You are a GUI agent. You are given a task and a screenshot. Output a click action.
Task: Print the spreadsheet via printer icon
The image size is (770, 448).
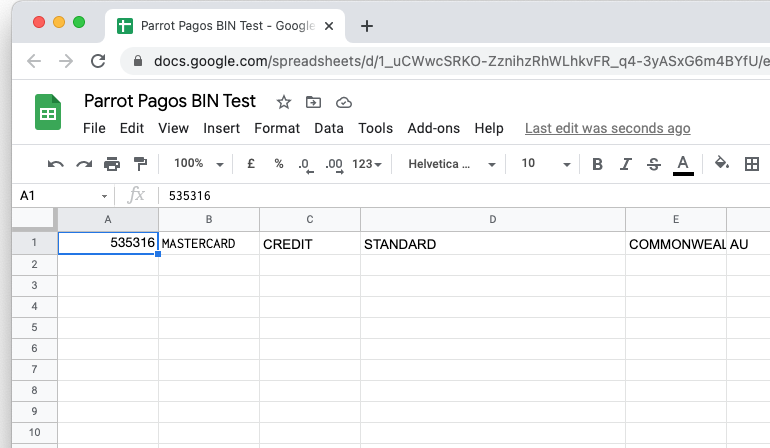(112, 164)
